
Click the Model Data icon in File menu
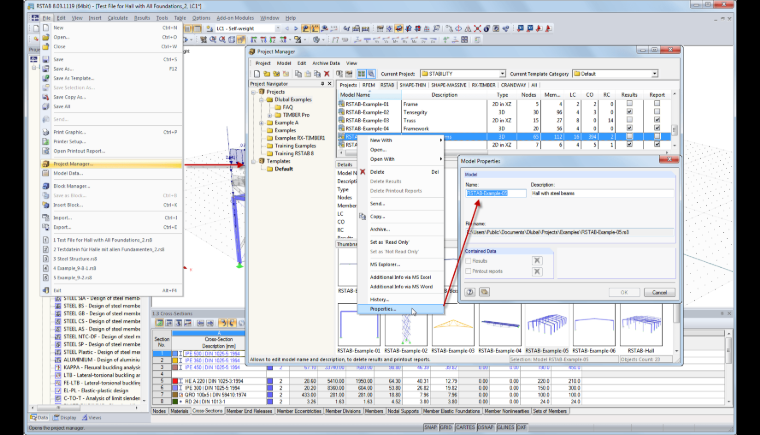46,173
